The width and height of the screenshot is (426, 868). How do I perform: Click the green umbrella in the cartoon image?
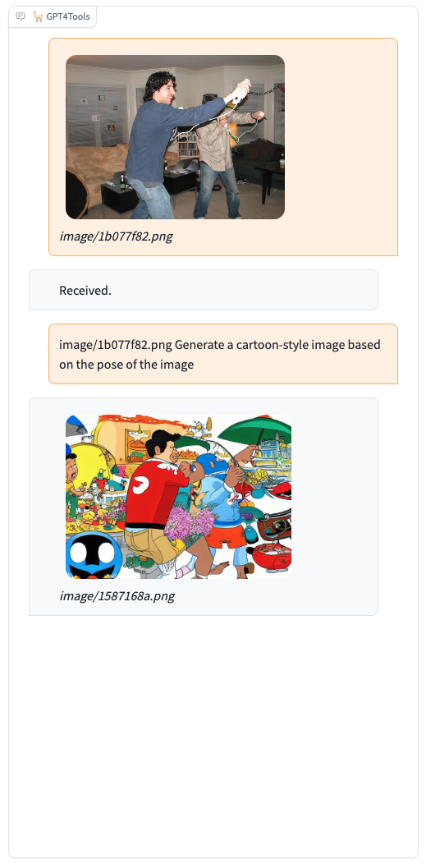[255, 430]
